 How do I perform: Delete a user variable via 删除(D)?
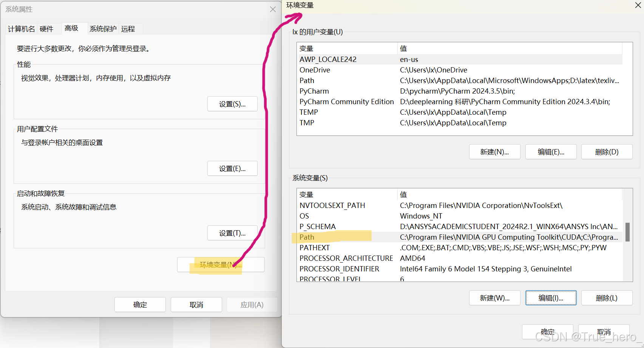coord(607,152)
